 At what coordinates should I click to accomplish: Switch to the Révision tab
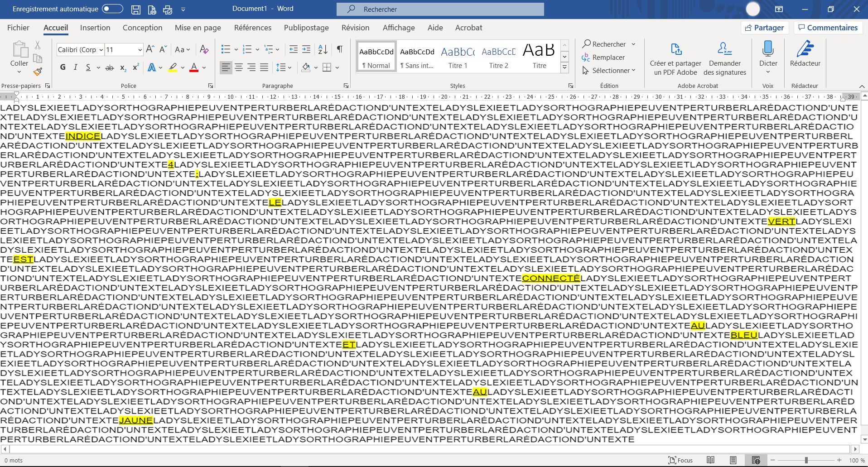click(x=355, y=28)
